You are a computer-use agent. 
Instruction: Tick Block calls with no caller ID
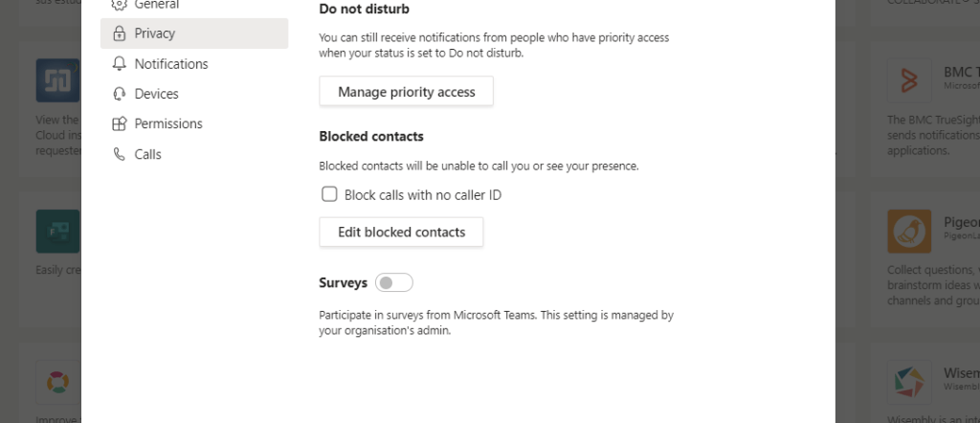pyautogui.click(x=329, y=194)
